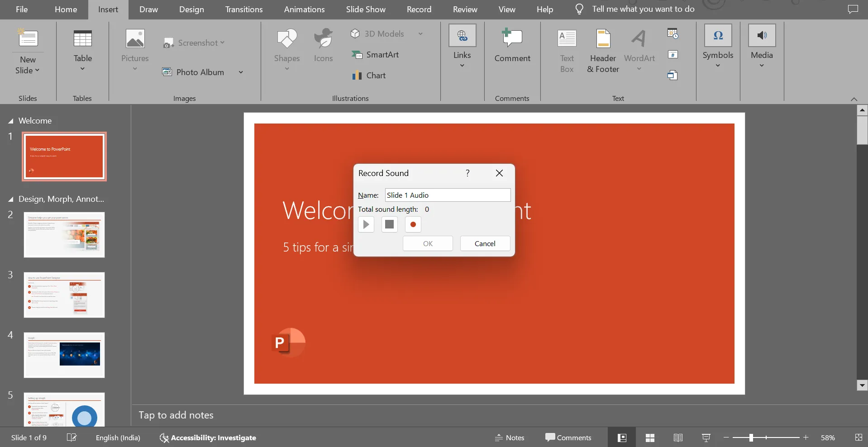Insert a Chart
This screenshot has height=447, width=868.
[369, 76]
